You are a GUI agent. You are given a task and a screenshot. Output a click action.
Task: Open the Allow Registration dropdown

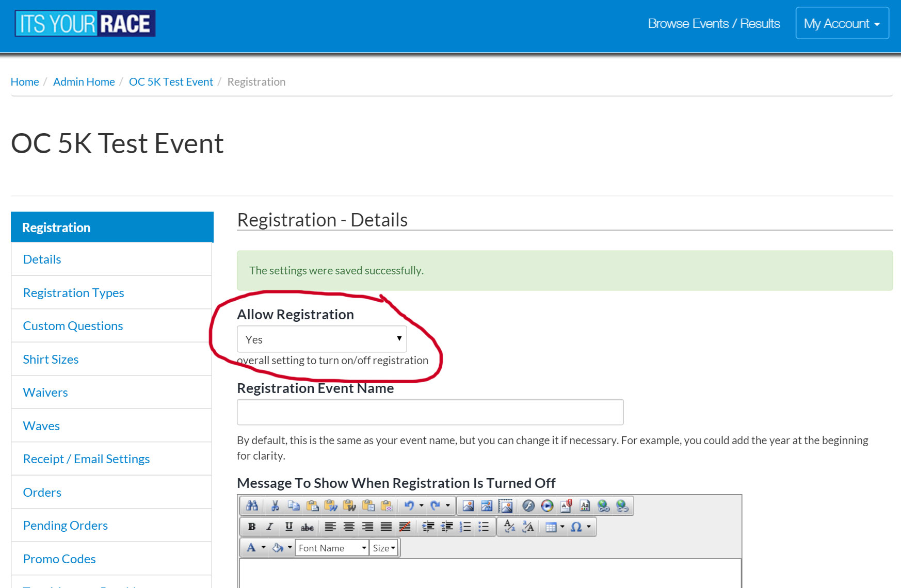pyautogui.click(x=321, y=339)
